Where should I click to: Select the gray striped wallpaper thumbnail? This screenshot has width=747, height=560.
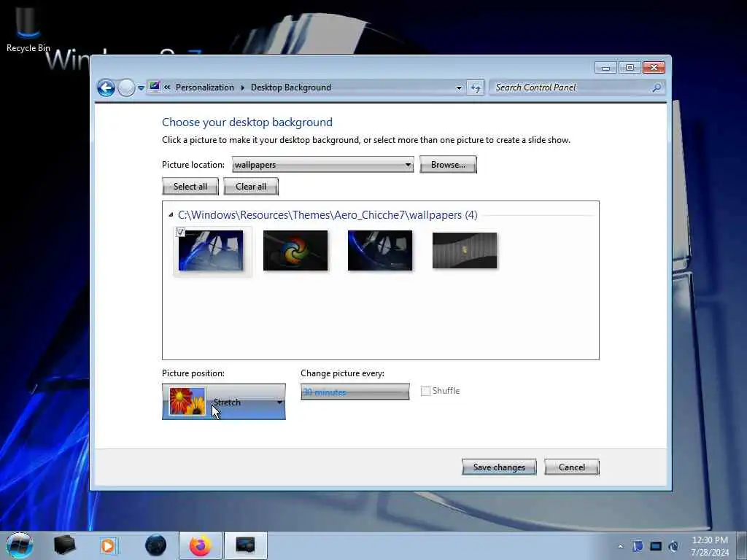click(465, 251)
